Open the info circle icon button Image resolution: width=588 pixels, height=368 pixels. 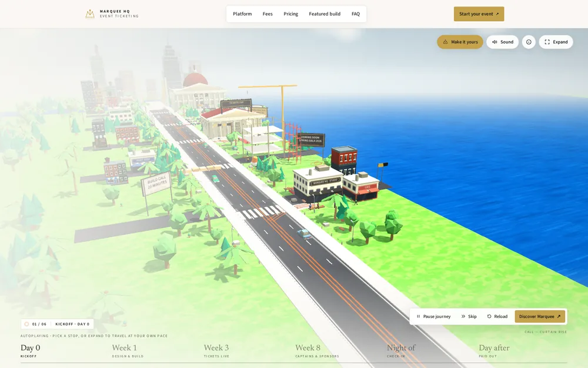529,42
